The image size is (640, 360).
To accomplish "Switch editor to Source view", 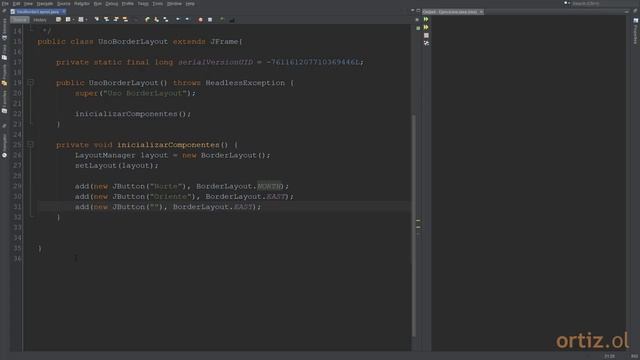I will coord(20,20).
